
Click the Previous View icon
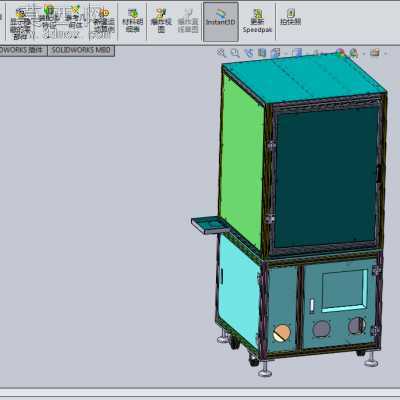coord(249,53)
